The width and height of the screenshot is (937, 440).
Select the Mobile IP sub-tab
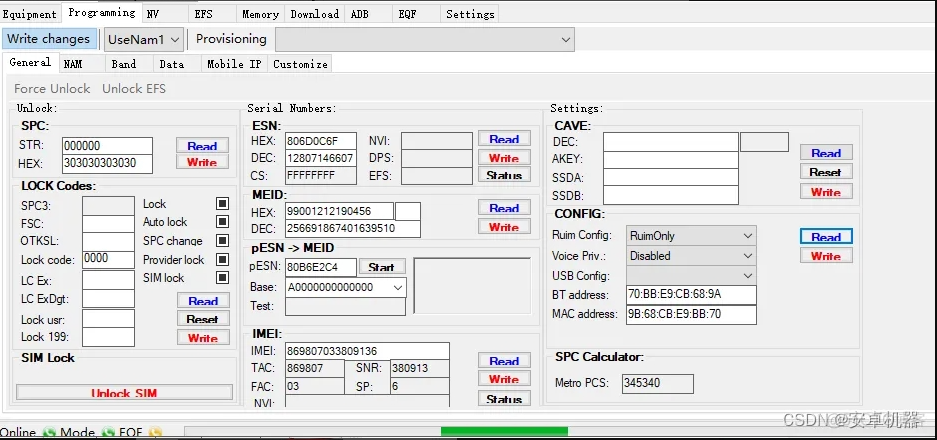pos(234,64)
